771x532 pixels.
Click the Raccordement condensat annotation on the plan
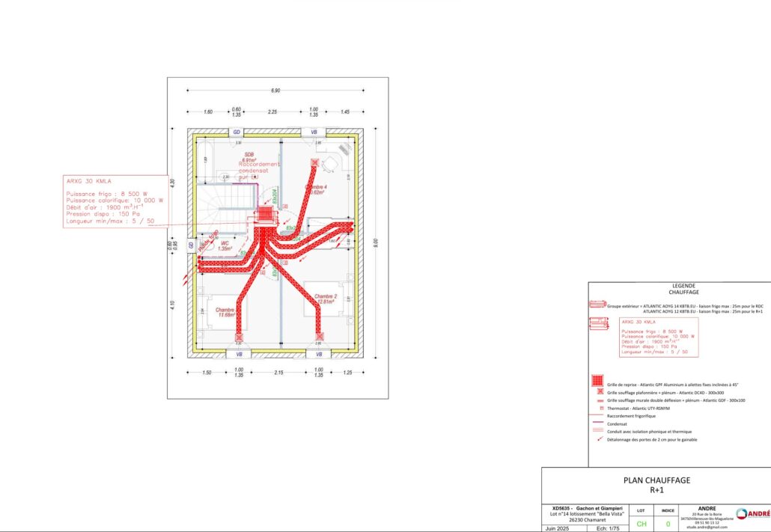click(259, 170)
